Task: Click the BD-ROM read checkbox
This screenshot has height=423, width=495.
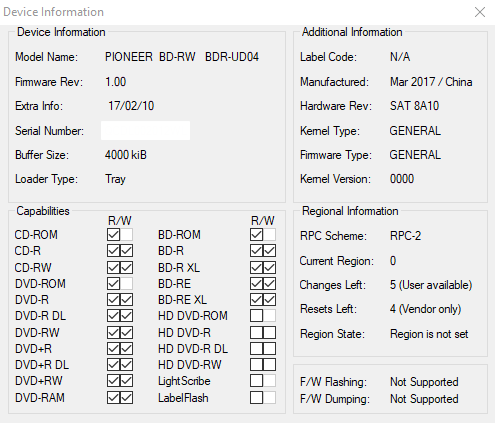Action: [x=256, y=235]
